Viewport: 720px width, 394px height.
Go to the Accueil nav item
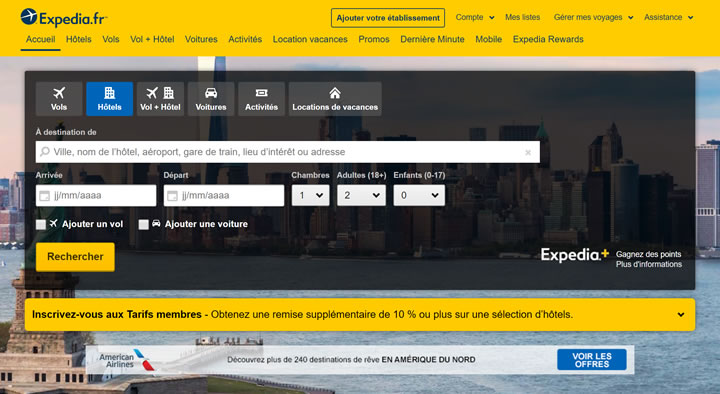click(x=40, y=39)
